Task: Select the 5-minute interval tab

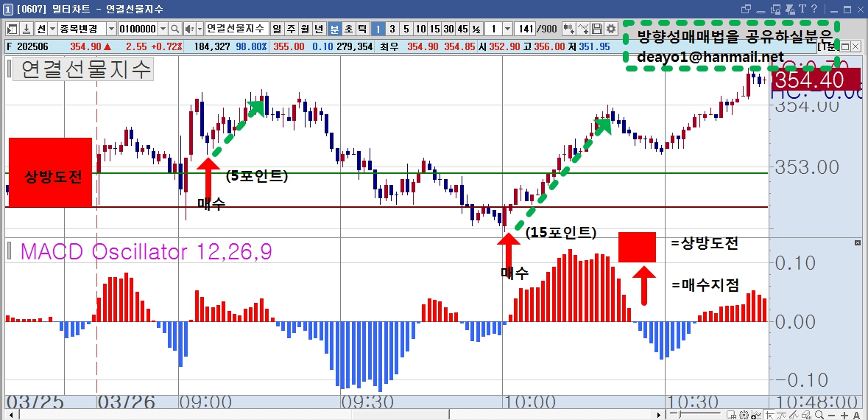Action: [406, 29]
